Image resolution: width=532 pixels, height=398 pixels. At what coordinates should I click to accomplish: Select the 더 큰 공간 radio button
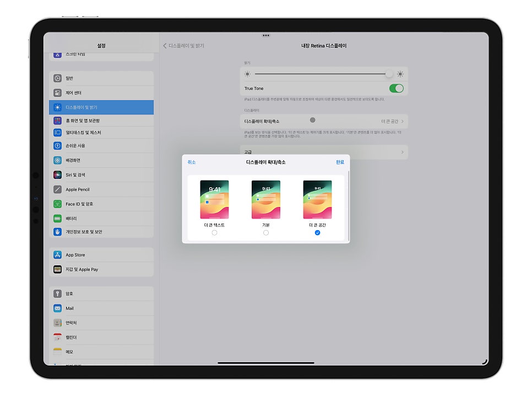point(317,232)
